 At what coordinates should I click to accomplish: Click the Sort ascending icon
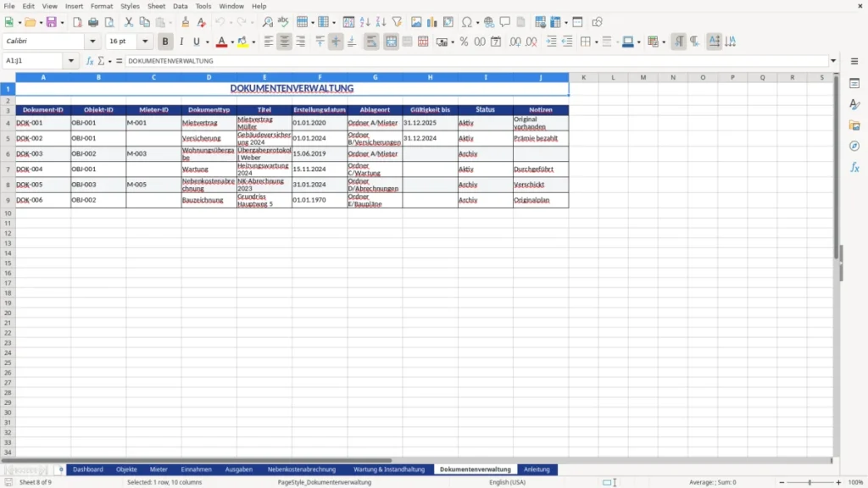364,22
